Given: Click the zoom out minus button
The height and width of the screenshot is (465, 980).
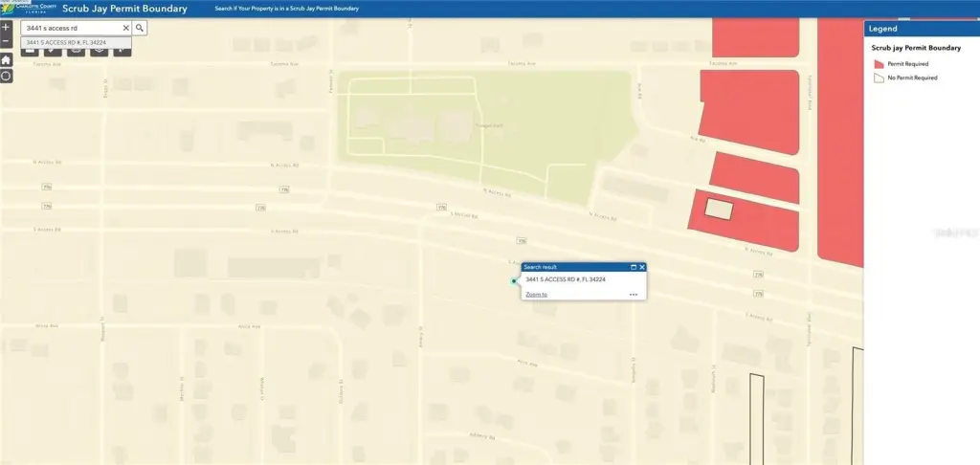Looking at the screenshot, I should [x=6, y=42].
